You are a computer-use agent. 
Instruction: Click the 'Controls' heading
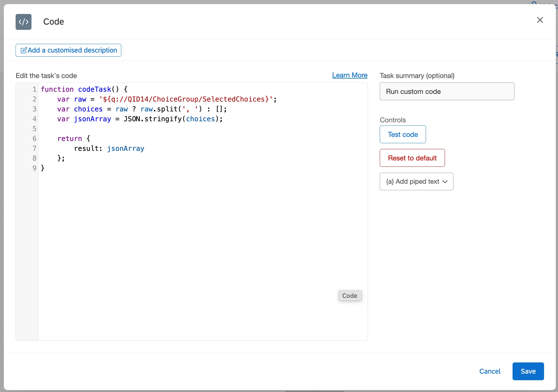393,120
